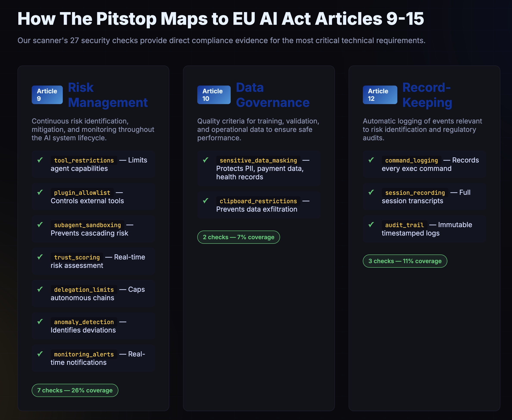Click the checkmark beside delegation_limits

coord(40,289)
